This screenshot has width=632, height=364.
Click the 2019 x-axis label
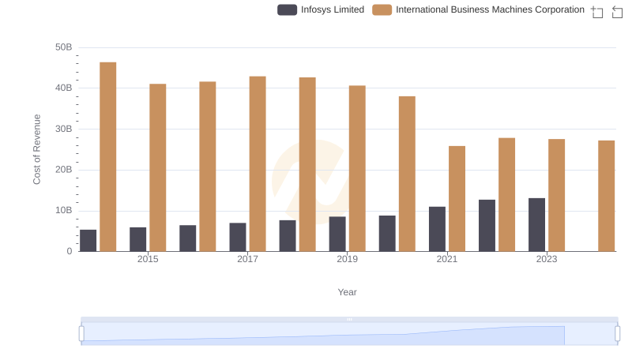[x=347, y=259]
